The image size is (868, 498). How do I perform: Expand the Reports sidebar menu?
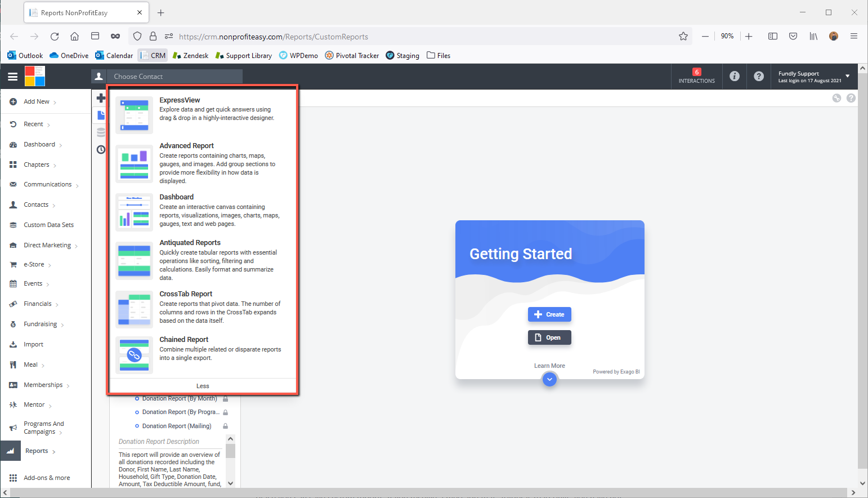click(x=37, y=451)
